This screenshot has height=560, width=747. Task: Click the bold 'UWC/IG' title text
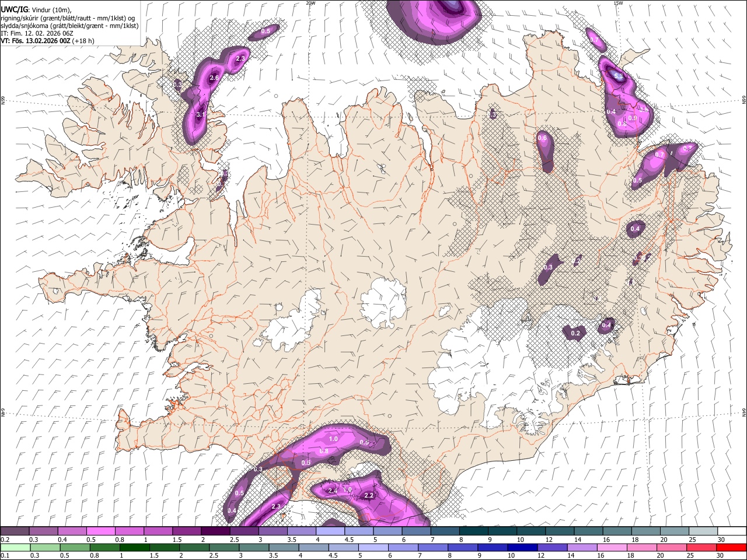click(13, 9)
